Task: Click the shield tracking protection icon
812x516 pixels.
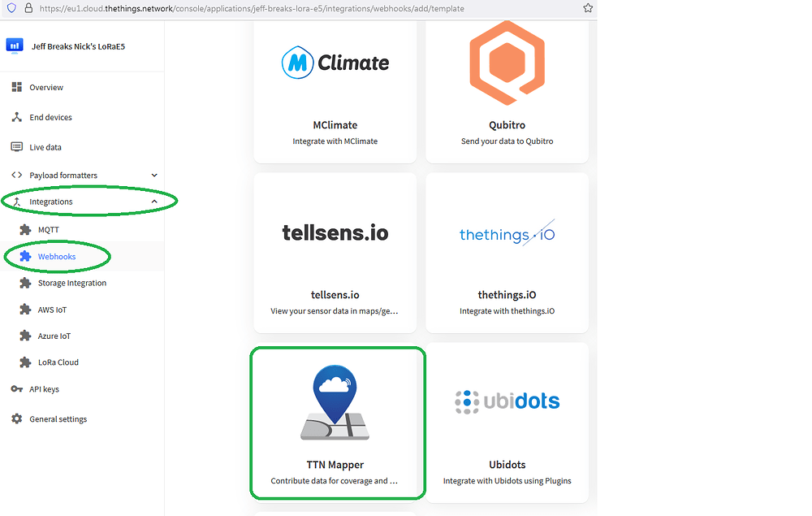Action: coord(11,8)
